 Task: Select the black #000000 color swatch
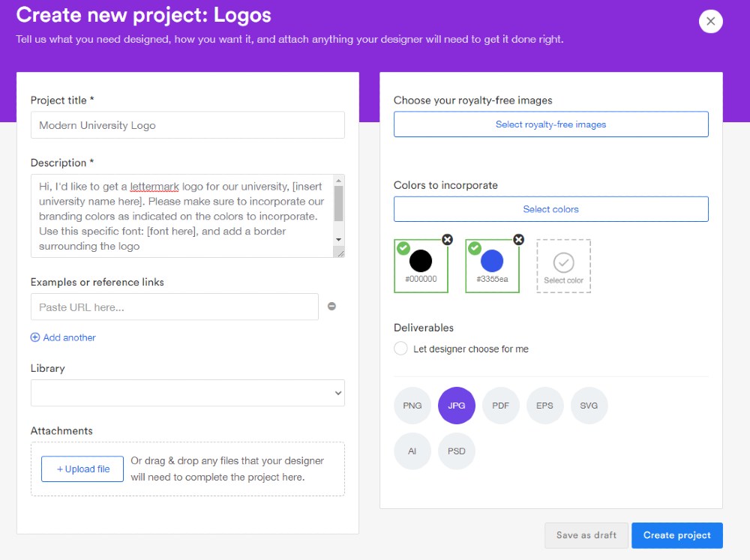pyautogui.click(x=421, y=266)
